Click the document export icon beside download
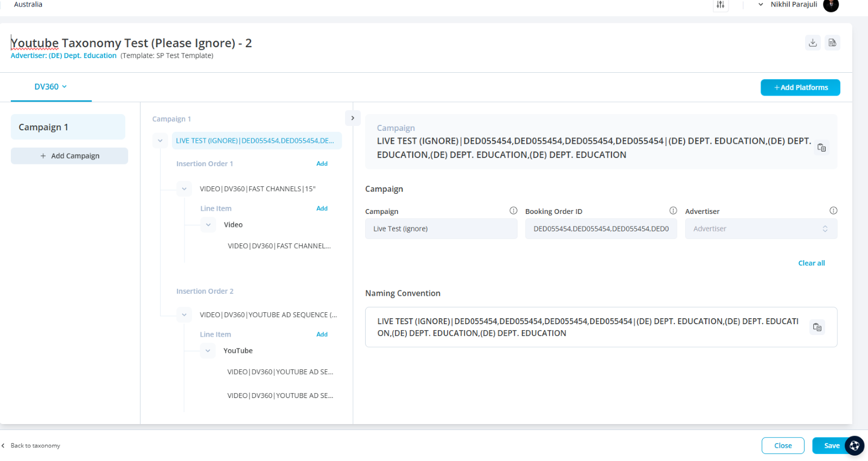868x461 pixels. click(832, 43)
